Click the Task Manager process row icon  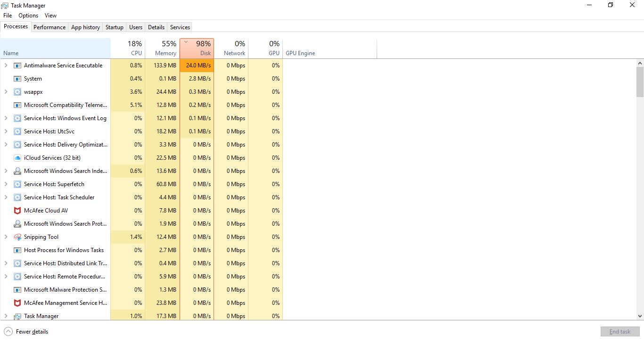pos(17,316)
